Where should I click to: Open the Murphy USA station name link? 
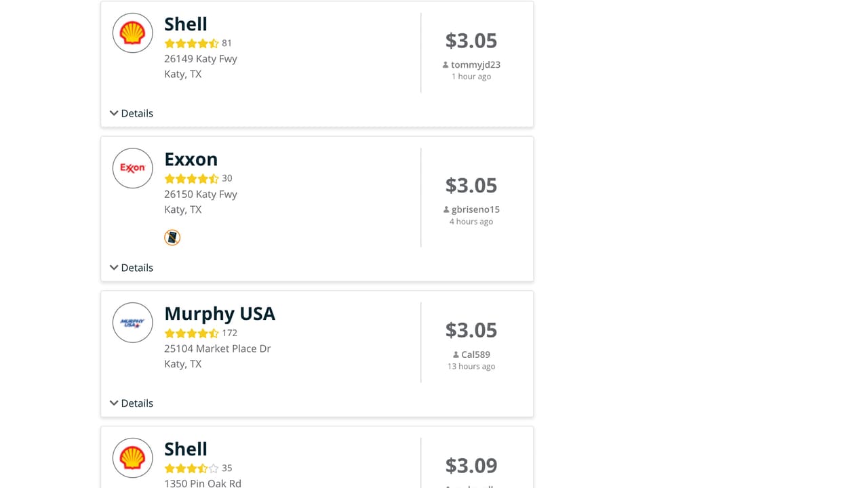pyautogui.click(x=220, y=314)
